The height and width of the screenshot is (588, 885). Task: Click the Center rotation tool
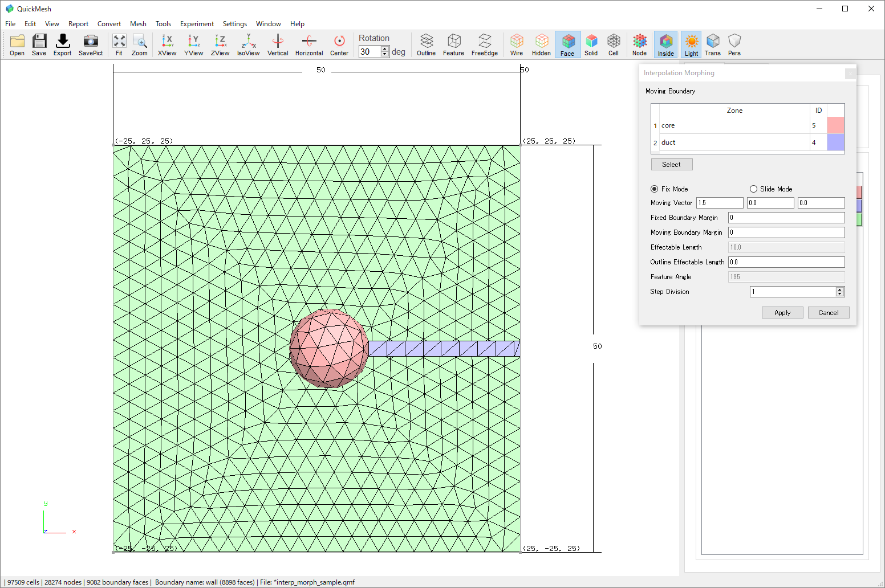(339, 44)
